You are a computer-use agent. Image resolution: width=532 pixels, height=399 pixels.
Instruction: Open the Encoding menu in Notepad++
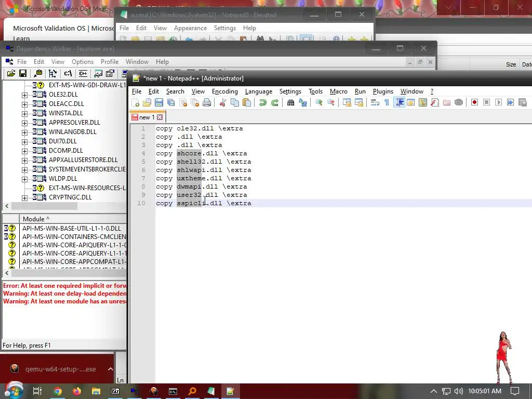[224, 91]
